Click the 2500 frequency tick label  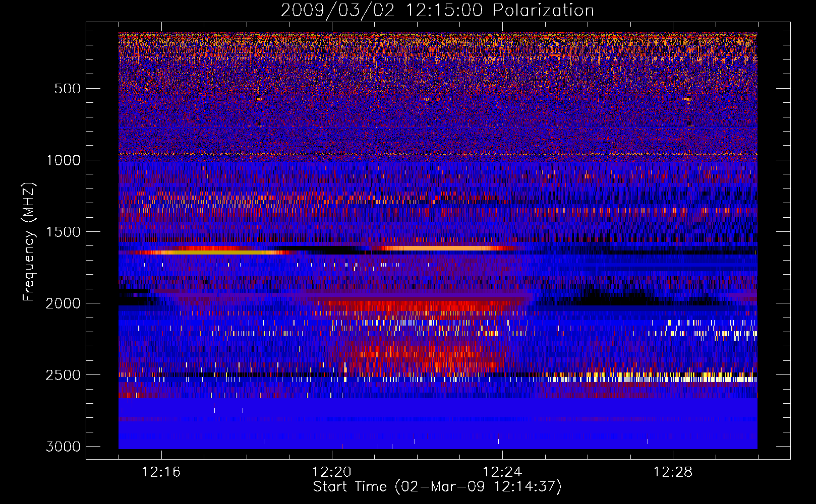[63, 375]
